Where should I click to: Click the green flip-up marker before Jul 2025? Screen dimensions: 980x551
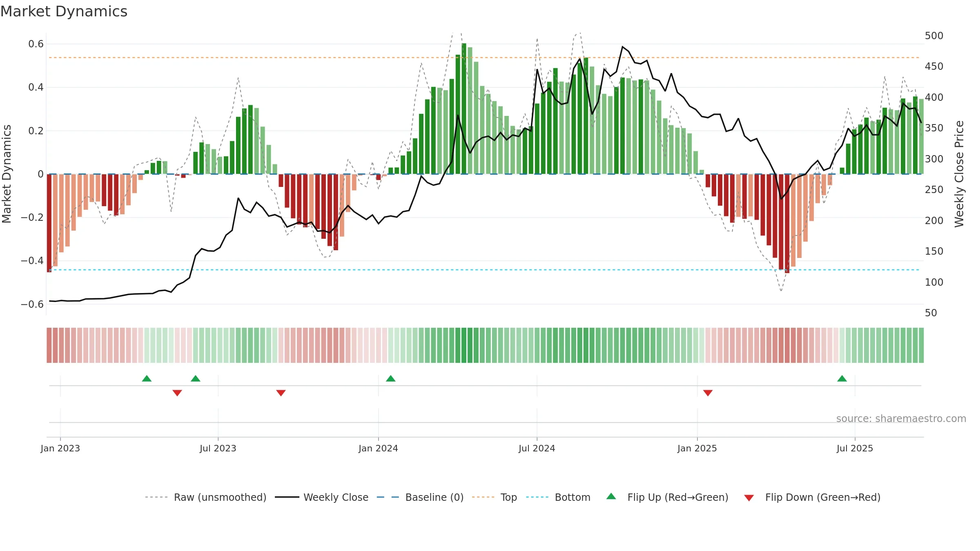coord(842,378)
